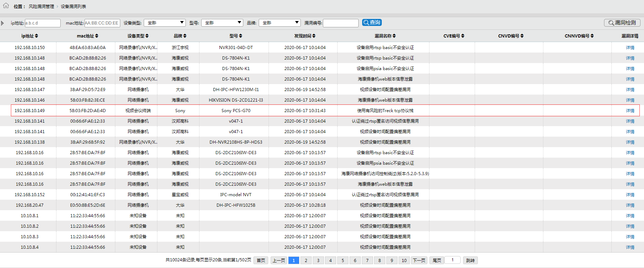Click the 查询 search button
644x268 pixels.
coord(372,22)
